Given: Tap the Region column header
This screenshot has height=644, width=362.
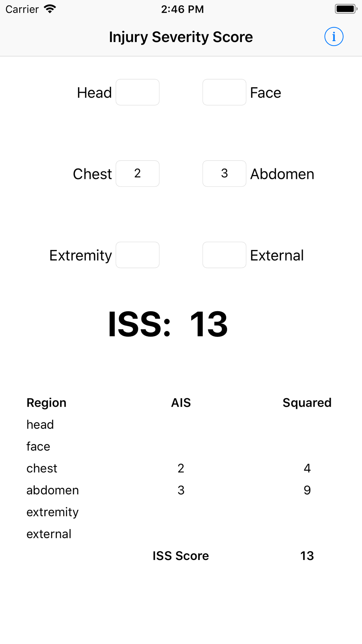Looking at the screenshot, I should click(46, 403).
